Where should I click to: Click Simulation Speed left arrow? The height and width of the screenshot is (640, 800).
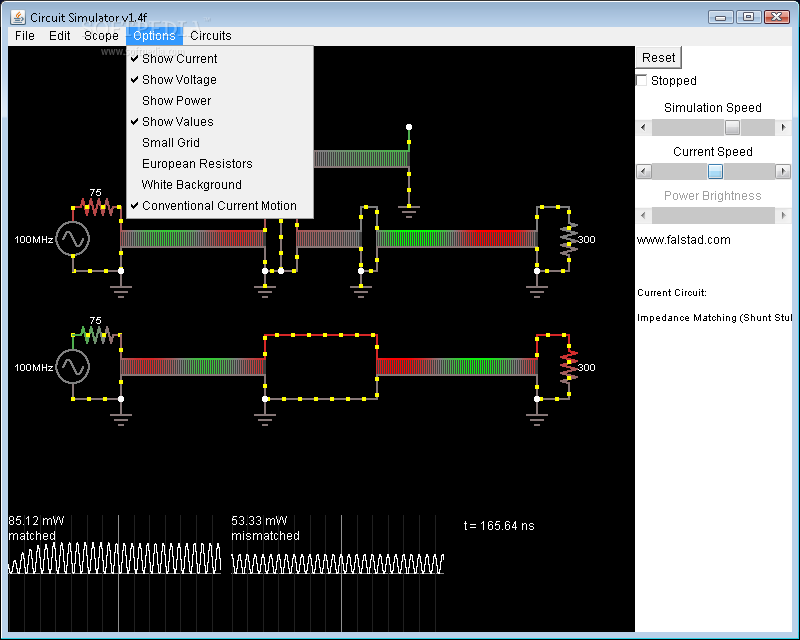tap(643, 127)
